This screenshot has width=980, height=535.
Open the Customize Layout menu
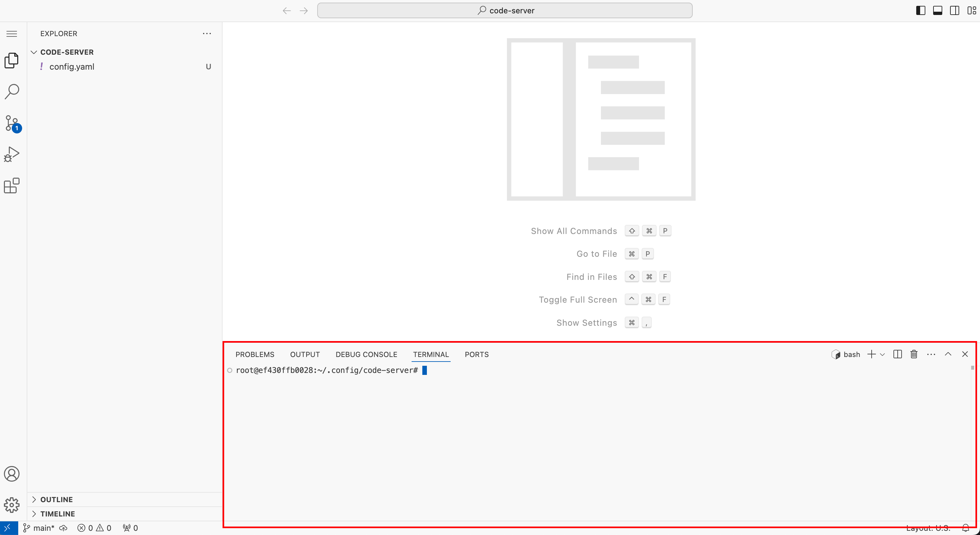pyautogui.click(x=972, y=11)
